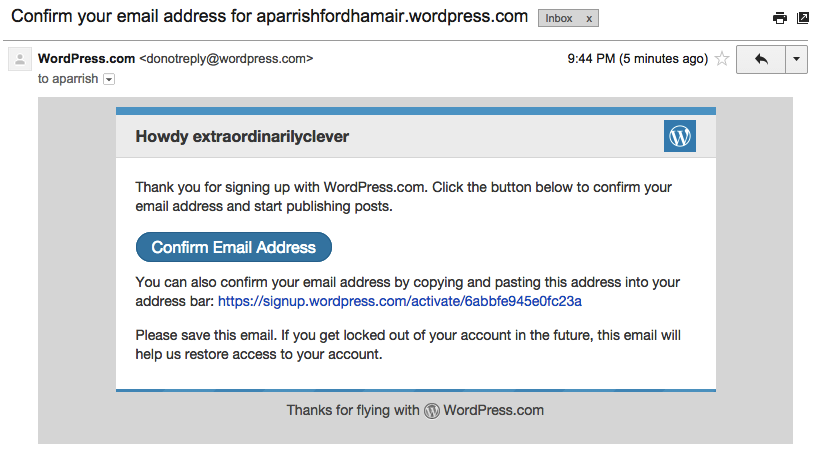Show details dropdown next to 'to aparrish'

coord(109,79)
